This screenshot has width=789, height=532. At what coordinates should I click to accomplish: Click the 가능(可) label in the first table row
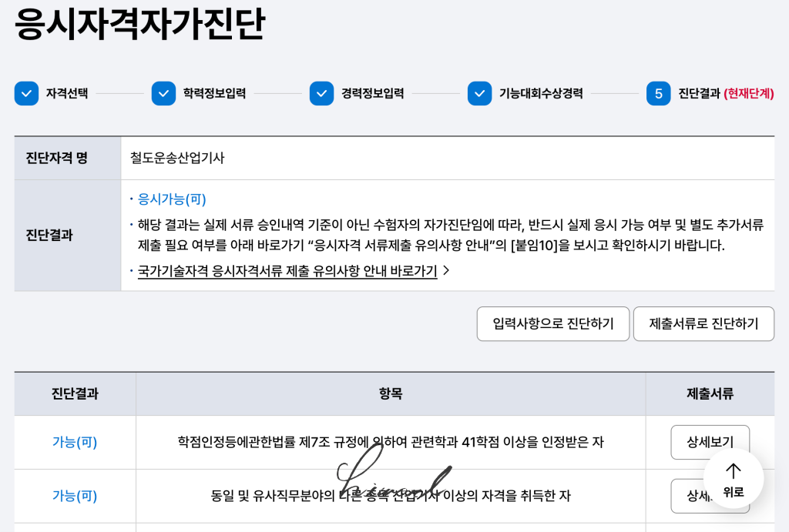[73, 442]
